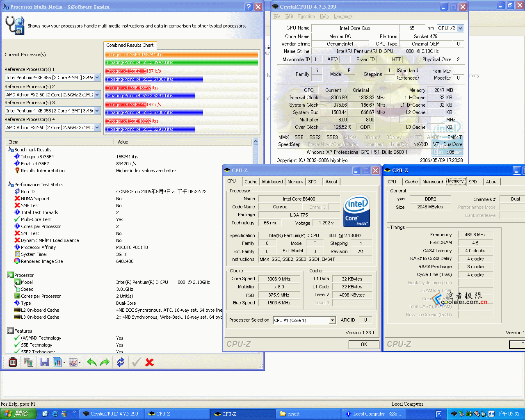
Task: Go back with the green left arrow
Action: click(x=92, y=362)
